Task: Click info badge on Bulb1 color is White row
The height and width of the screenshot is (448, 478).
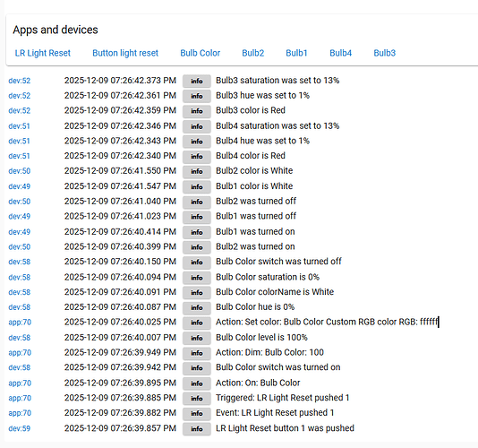Action: (x=197, y=186)
